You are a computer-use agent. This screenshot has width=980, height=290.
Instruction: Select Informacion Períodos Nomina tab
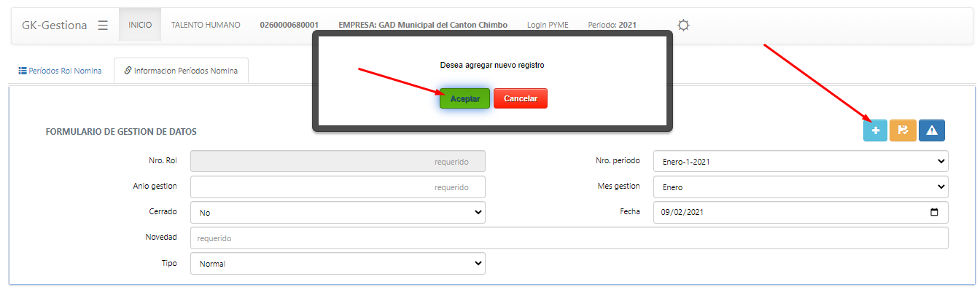(181, 71)
